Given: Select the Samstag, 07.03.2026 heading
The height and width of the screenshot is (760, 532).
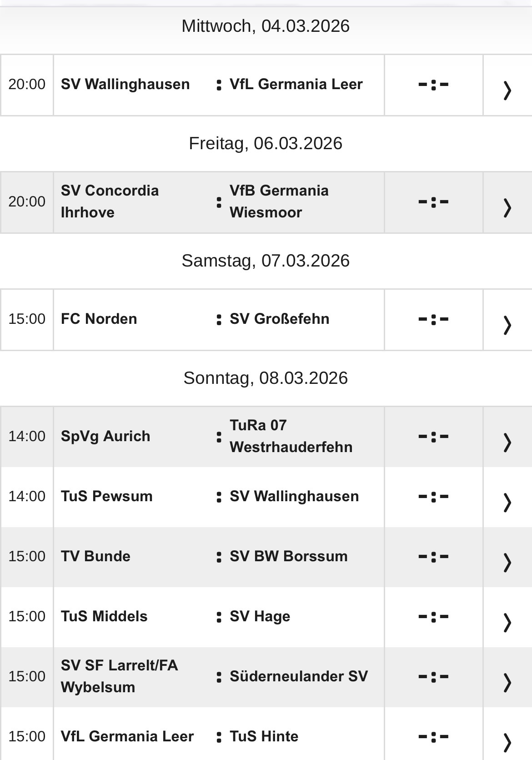Looking at the screenshot, I should [266, 260].
